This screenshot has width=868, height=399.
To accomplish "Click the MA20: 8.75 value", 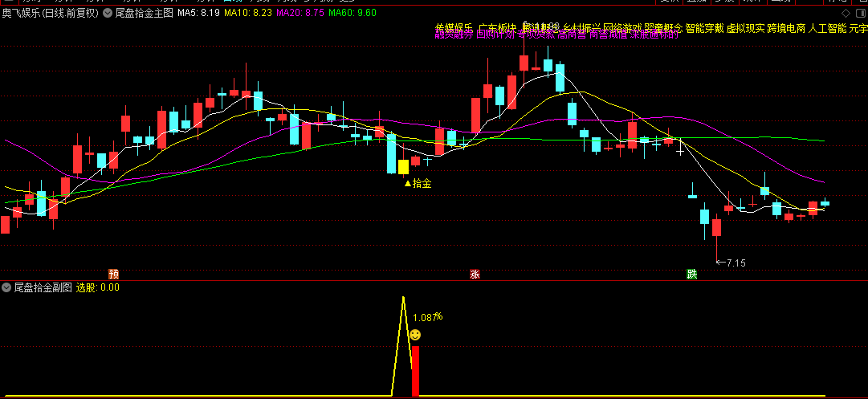I will coord(300,13).
